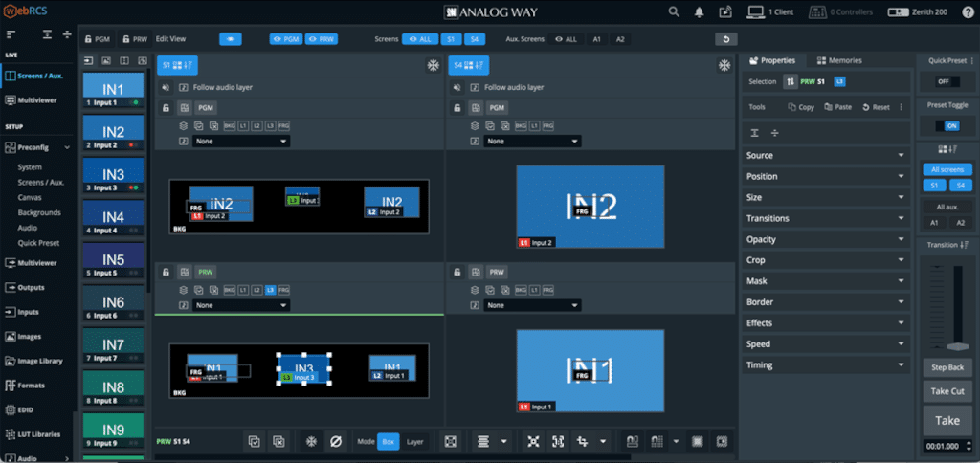Expand the Transitions properties section

[826, 218]
